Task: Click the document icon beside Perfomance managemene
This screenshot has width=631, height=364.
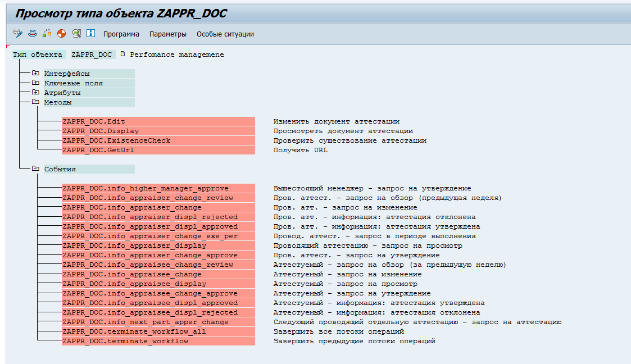Action: point(122,54)
